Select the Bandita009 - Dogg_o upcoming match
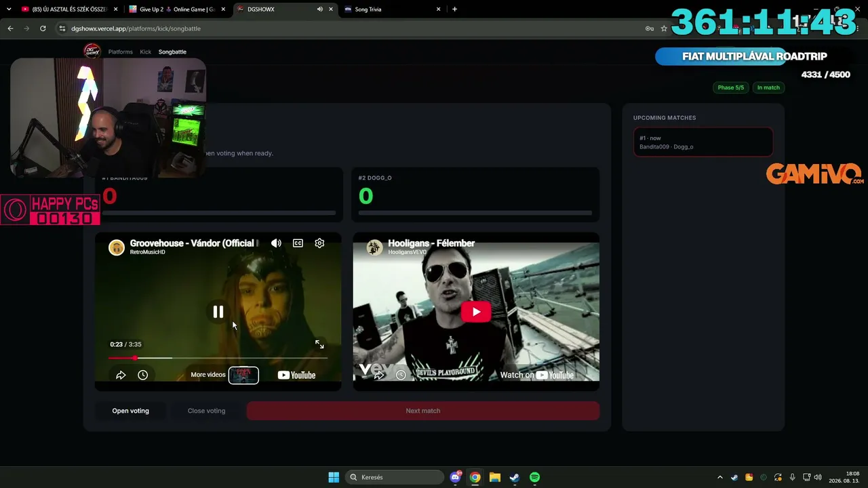 tap(703, 142)
